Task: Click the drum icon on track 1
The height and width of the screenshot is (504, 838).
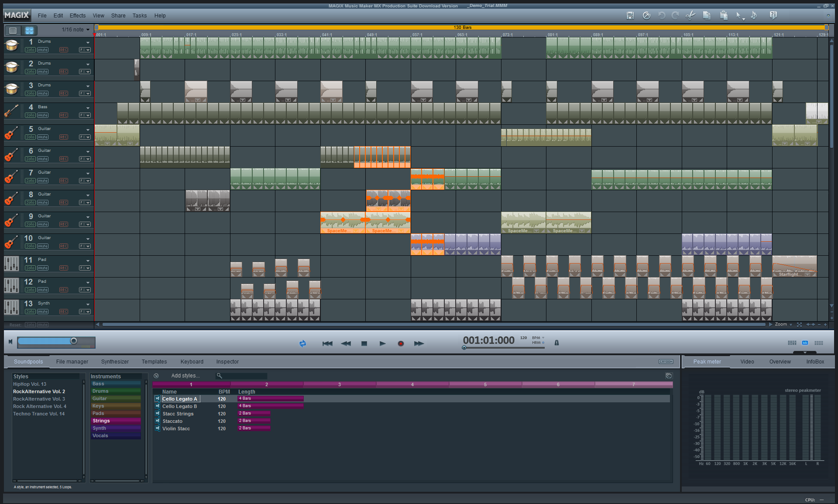Action: point(12,45)
